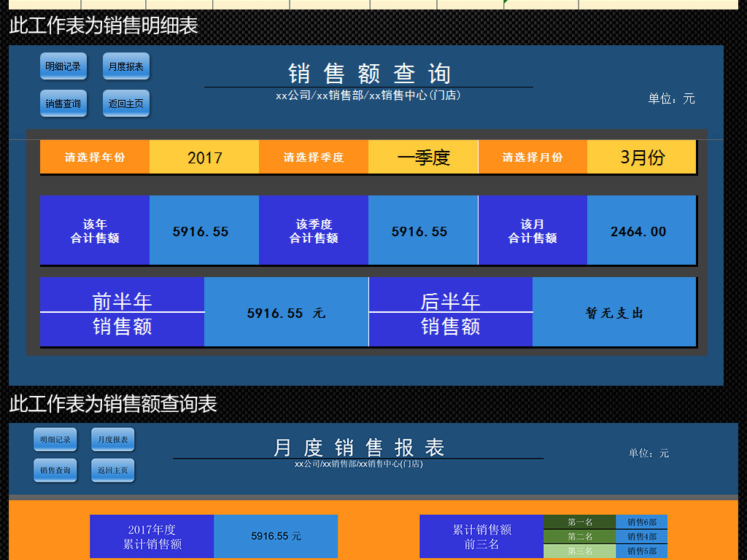
Task: Click the 该年合计售额 label cell
Action: coord(95,230)
